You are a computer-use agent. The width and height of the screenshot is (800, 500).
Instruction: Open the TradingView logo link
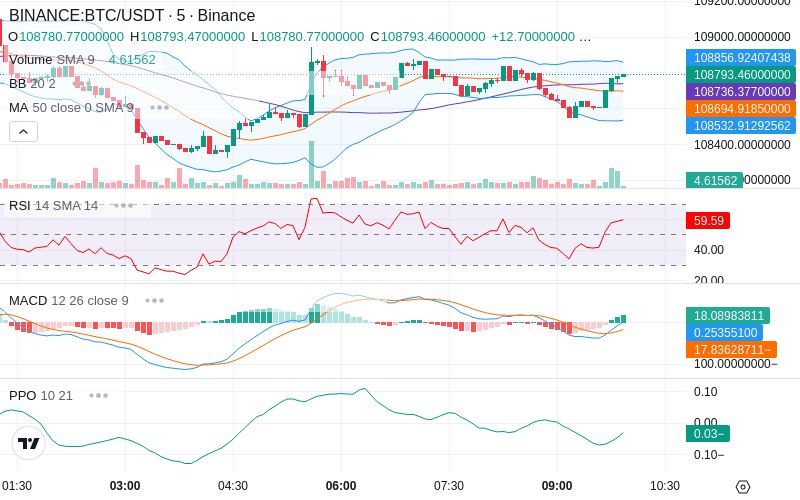(29, 443)
